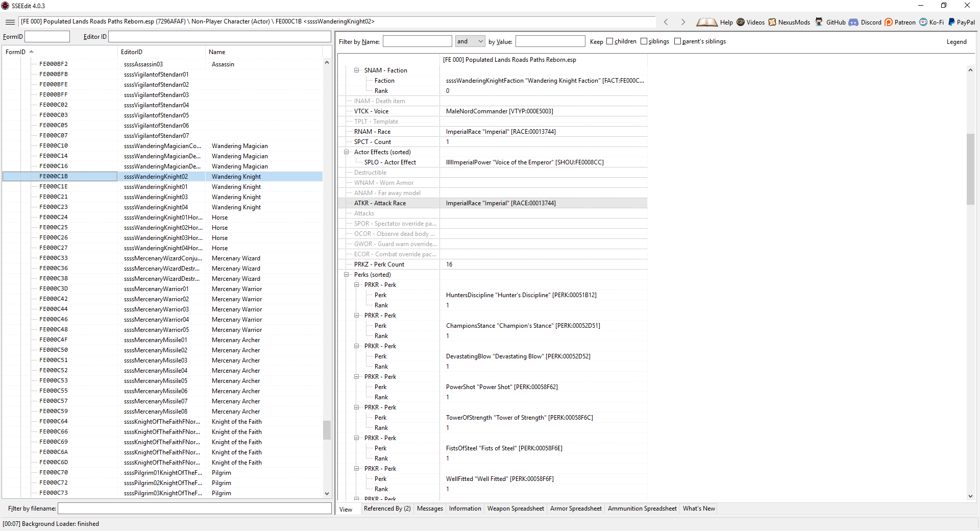Open the Help book icon

click(x=706, y=22)
